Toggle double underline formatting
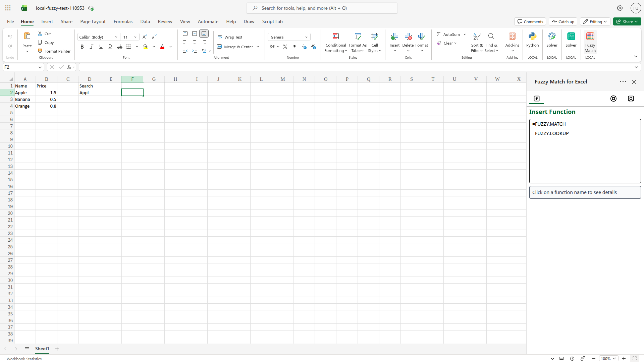Screen dimensions: 644x362 (x=110, y=47)
